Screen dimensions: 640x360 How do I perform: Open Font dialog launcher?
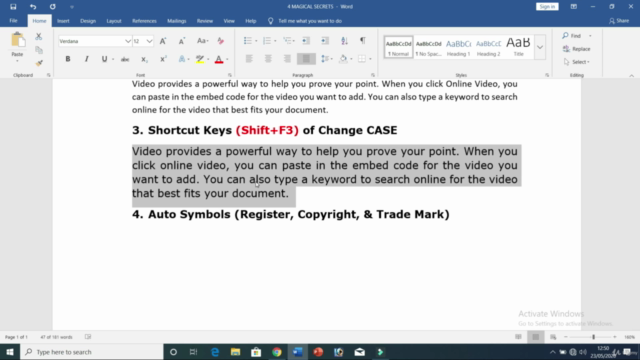[x=230, y=75]
